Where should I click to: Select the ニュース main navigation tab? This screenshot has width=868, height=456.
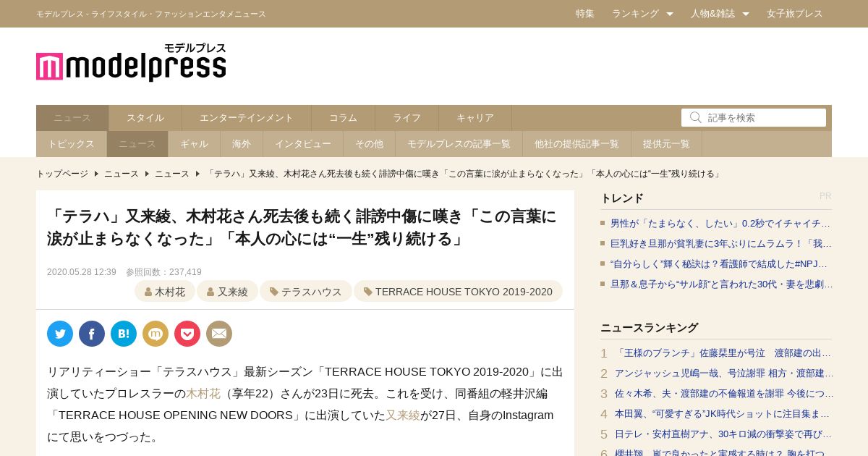(x=72, y=118)
